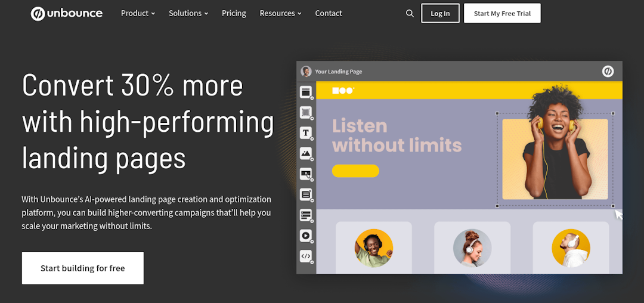
Task: Expand the Resources menu
Action: 280,14
